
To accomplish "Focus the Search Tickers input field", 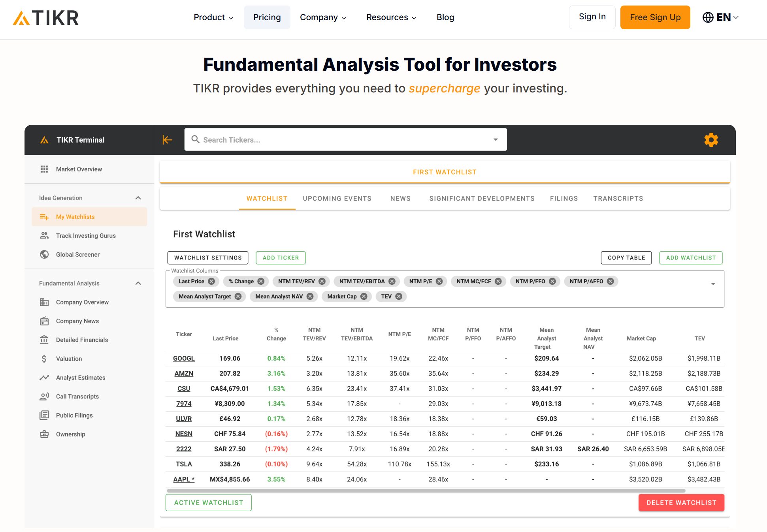I will [345, 139].
